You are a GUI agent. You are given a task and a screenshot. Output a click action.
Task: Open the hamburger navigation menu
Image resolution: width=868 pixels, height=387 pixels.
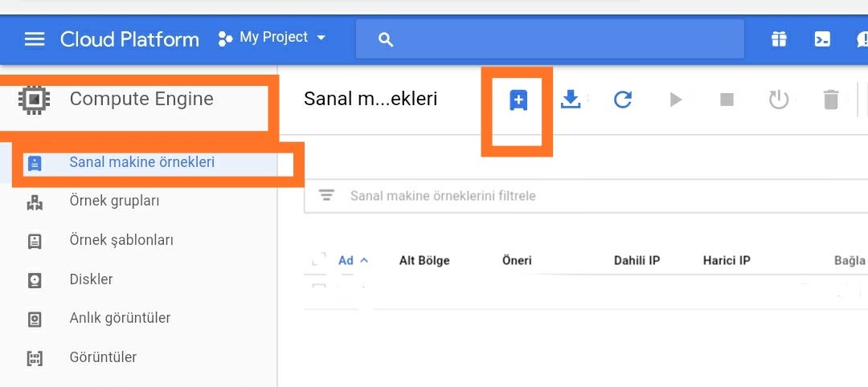click(35, 39)
